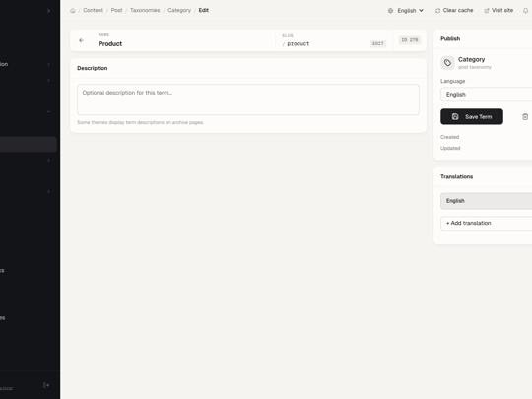
Task: Click Add translation button
Action: click(x=487, y=223)
